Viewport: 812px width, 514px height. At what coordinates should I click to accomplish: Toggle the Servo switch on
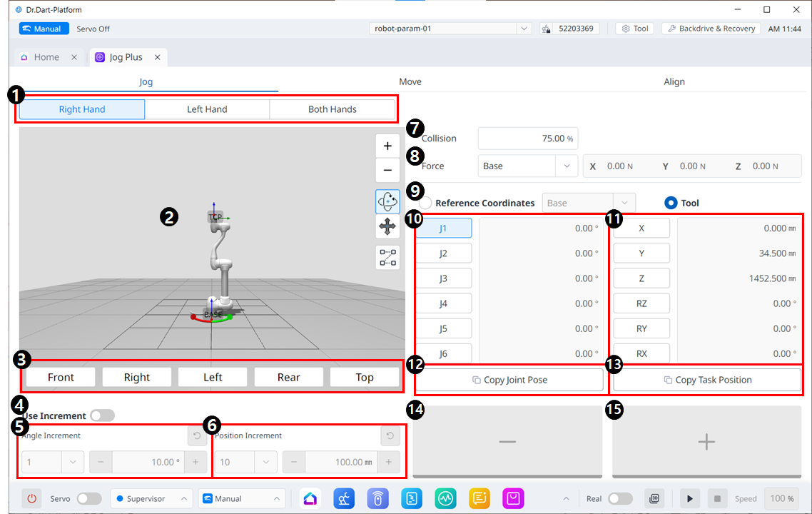tap(88, 498)
